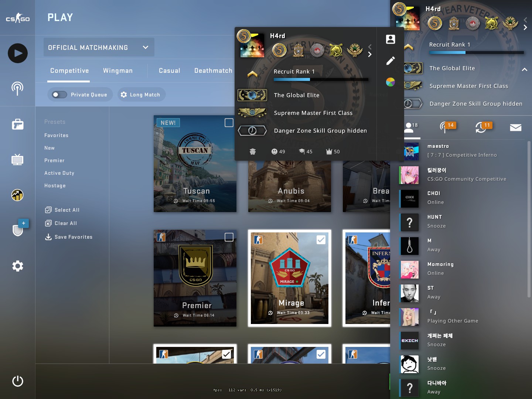Select the Active Duty preset

click(59, 173)
